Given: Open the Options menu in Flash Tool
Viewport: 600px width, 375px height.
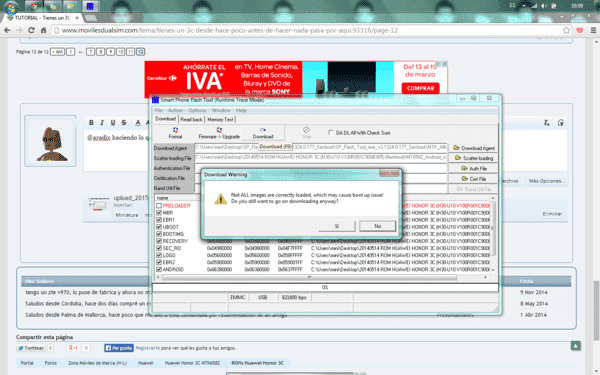Looking at the screenshot, I should [197, 110].
